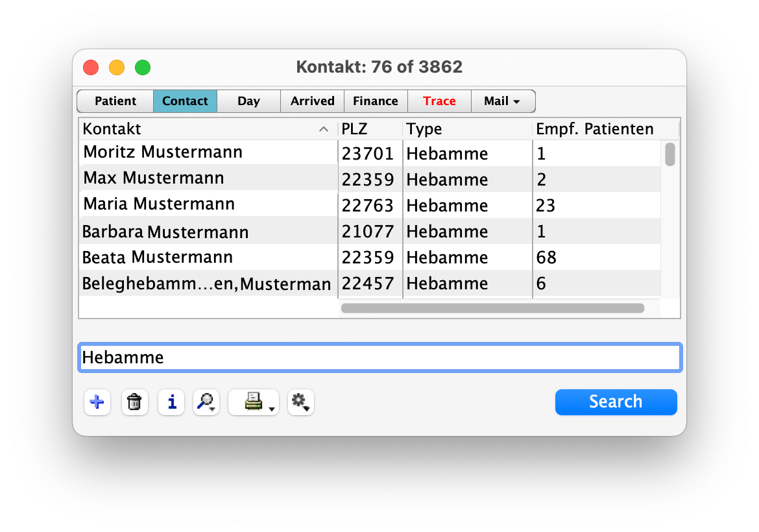Click the Hebamme search text field

[x=379, y=357]
